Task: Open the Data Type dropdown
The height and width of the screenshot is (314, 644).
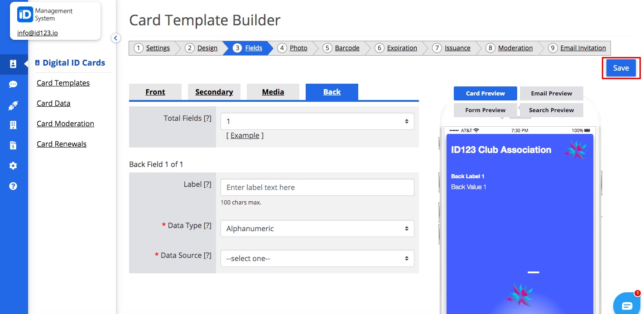Action: coord(317,228)
